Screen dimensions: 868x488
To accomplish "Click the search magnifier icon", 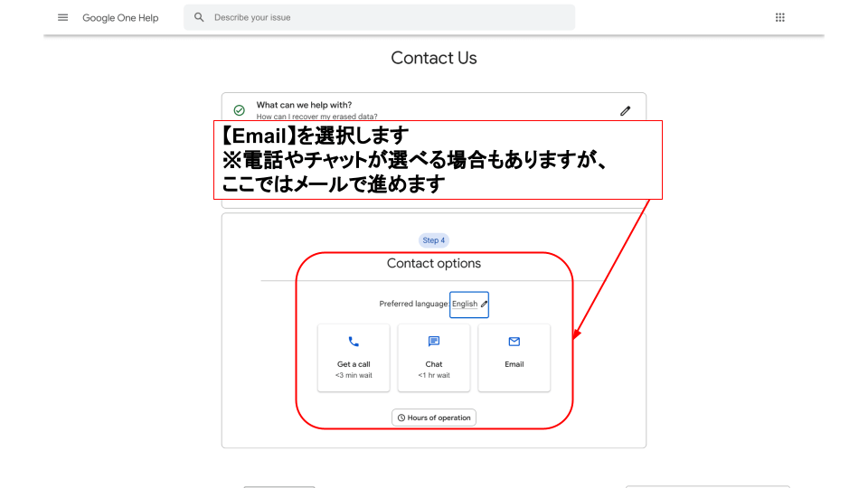I will [199, 17].
